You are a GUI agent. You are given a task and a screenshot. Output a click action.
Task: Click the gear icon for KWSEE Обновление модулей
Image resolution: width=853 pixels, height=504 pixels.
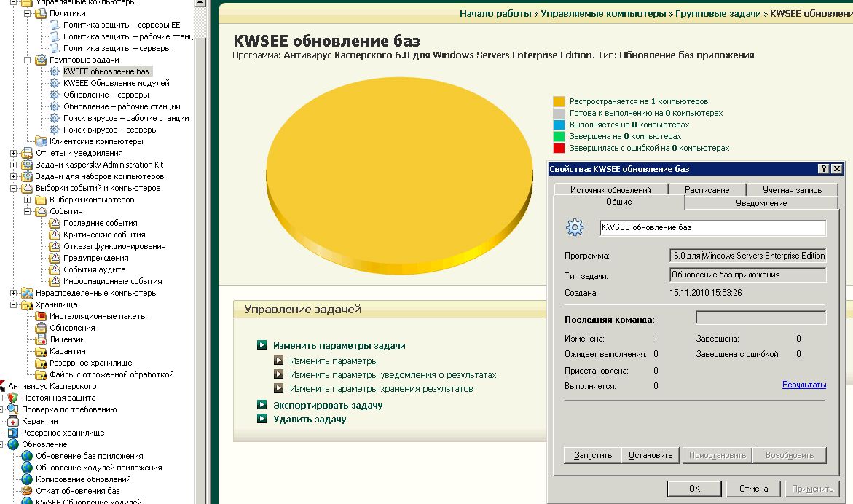click(x=55, y=82)
